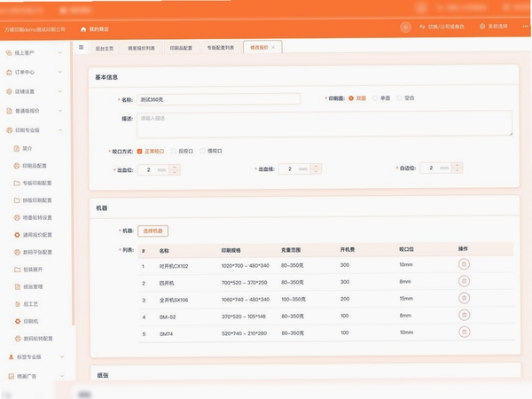Toggle 反咬口 checkbox

[174, 151]
